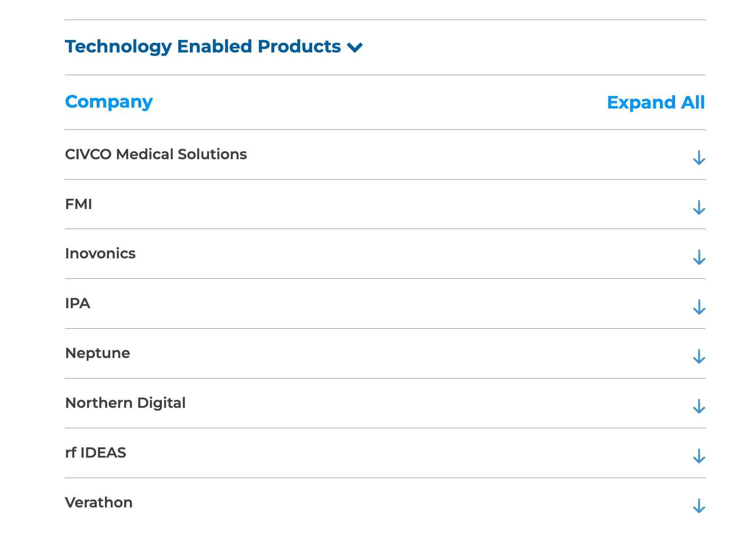The image size is (756, 555).
Task: Collapse the Technology Enabled Products chevron
Action: (355, 47)
